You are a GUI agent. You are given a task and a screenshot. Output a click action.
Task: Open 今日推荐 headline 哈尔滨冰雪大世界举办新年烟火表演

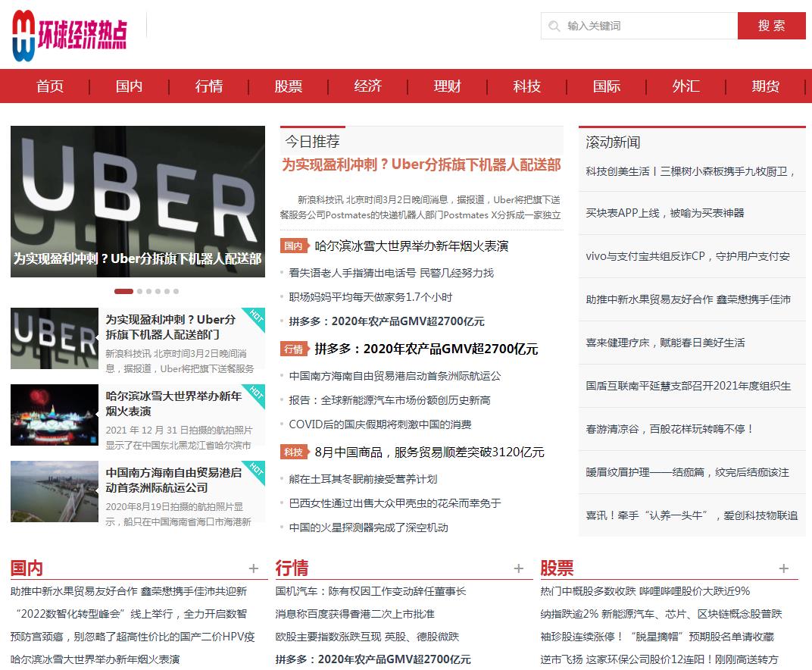click(412, 246)
